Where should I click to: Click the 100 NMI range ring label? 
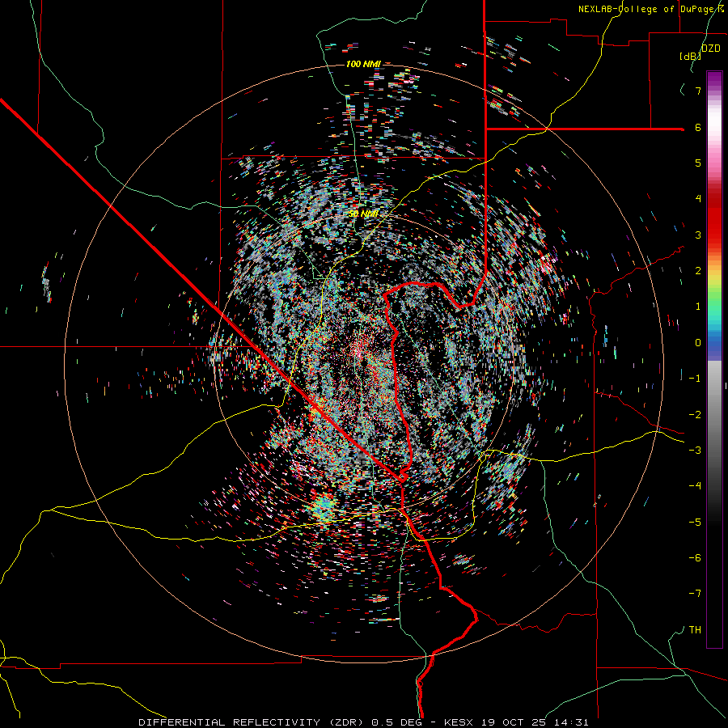pyautogui.click(x=363, y=64)
